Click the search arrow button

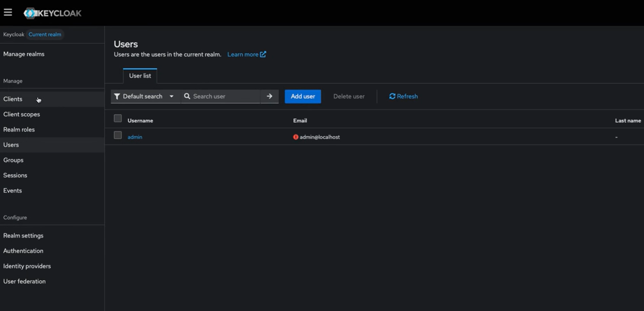pos(269,97)
